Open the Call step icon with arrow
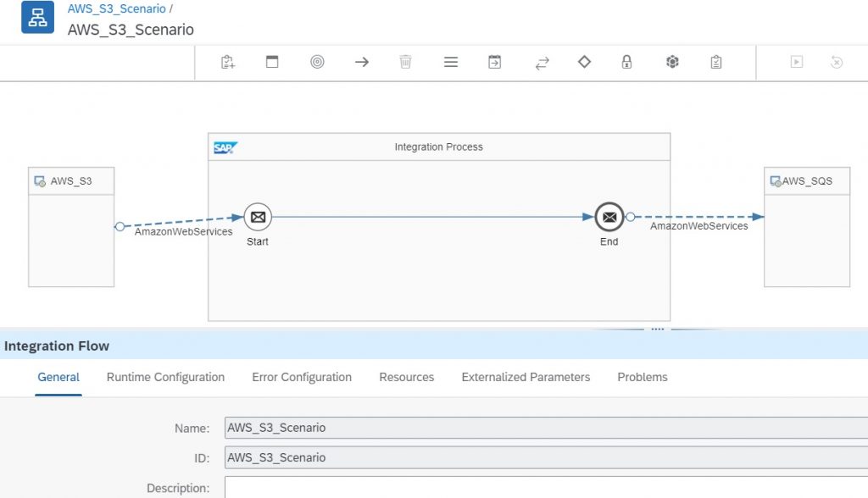The width and height of the screenshot is (868, 498). point(495,62)
